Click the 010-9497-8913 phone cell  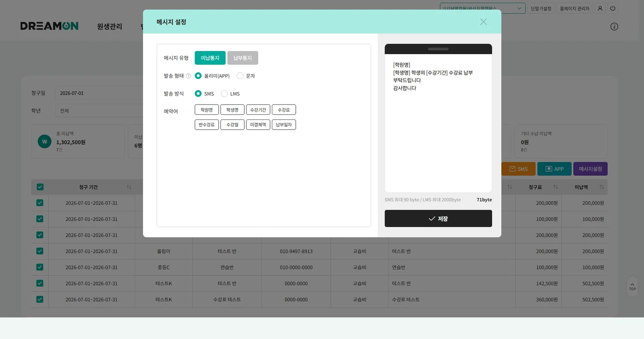[296, 251]
